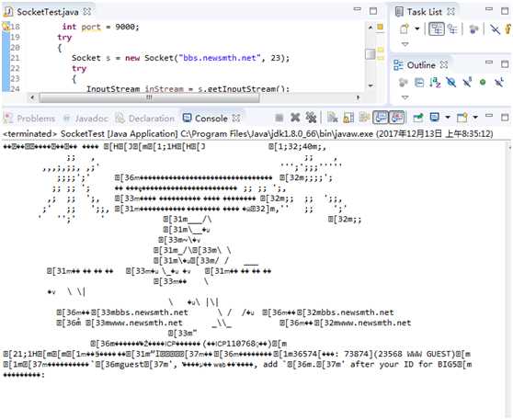This screenshot has height=420, width=513.
Task: Minimize Task List view
Action: click(489, 9)
